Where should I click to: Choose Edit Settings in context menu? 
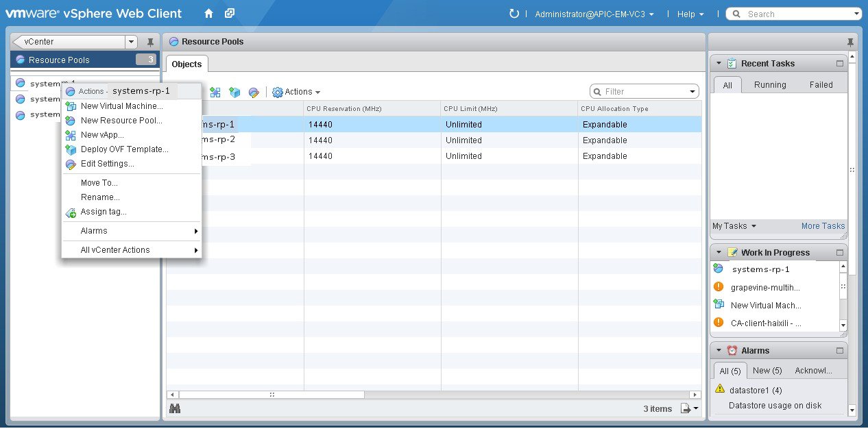pos(107,164)
